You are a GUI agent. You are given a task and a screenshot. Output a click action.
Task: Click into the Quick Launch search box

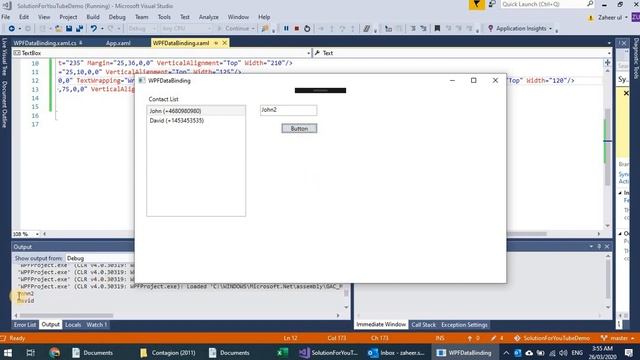click(x=543, y=4)
